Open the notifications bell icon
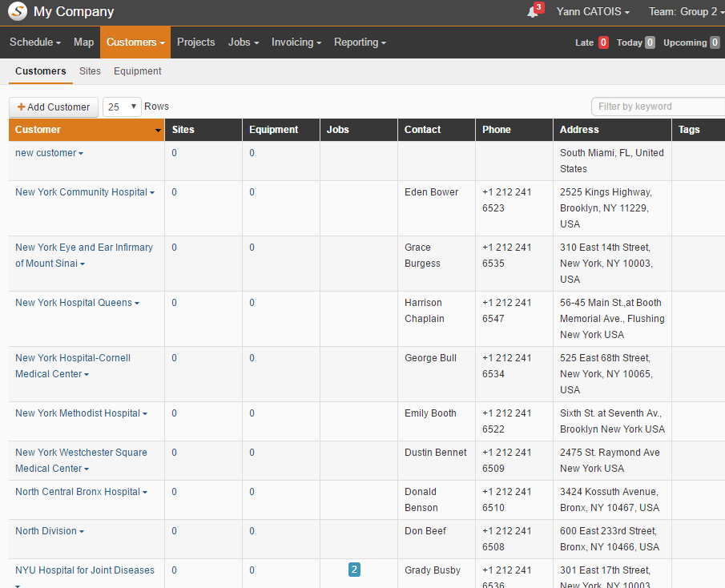Viewport: 725px width, 588px height. 533,12
